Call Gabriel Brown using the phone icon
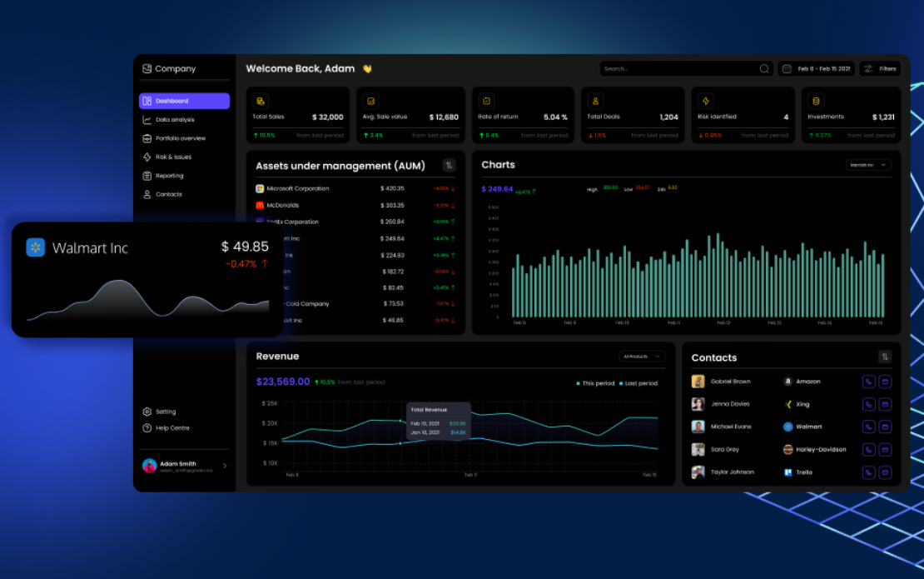924x579 pixels. coord(868,382)
